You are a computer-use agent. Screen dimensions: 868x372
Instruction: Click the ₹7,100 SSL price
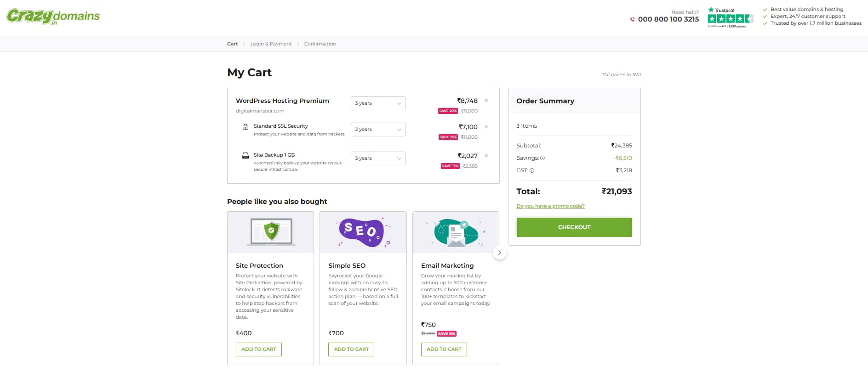[x=468, y=127]
